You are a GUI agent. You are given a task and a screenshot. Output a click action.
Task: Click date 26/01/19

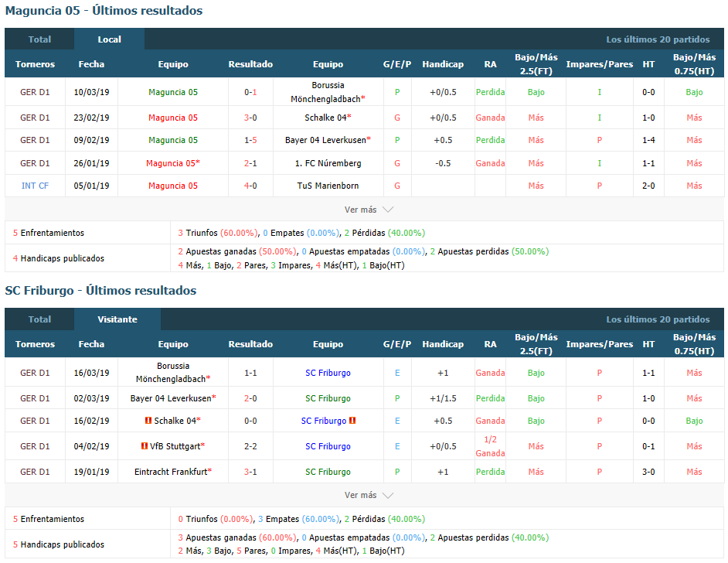point(91,163)
